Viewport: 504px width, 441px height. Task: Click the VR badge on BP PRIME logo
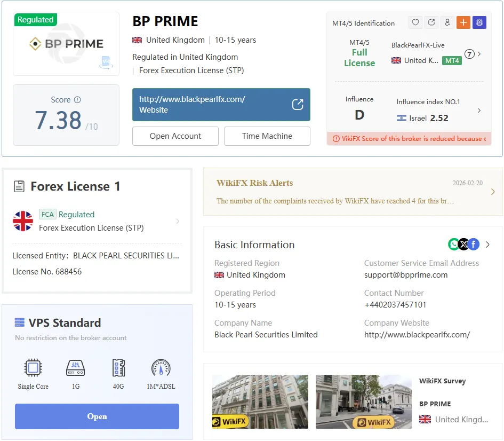pyautogui.click(x=106, y=62)
